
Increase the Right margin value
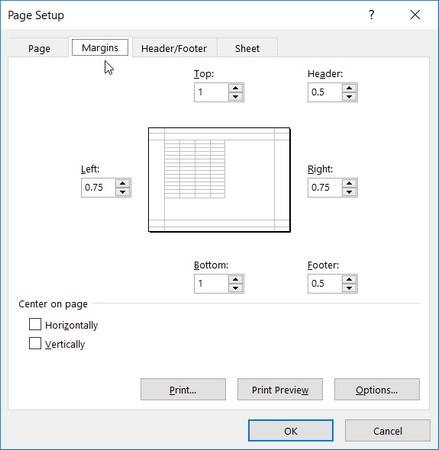pos(349,183)
